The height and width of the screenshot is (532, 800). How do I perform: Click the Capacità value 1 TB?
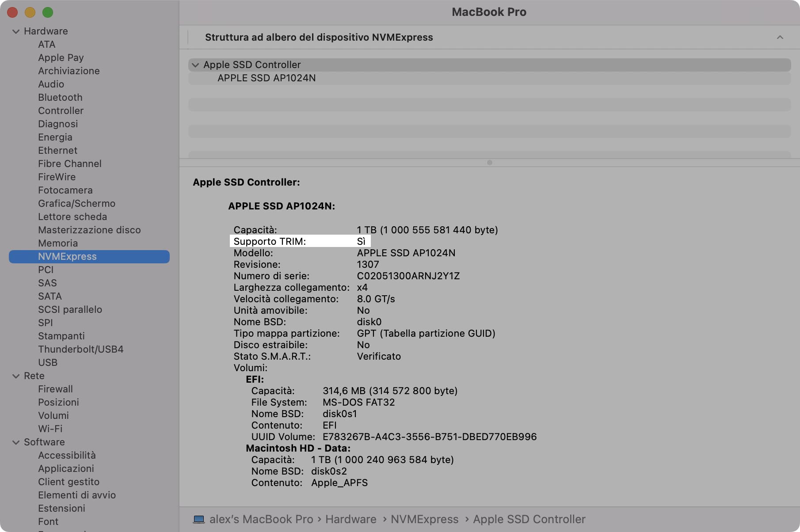[x=427, y=230]
